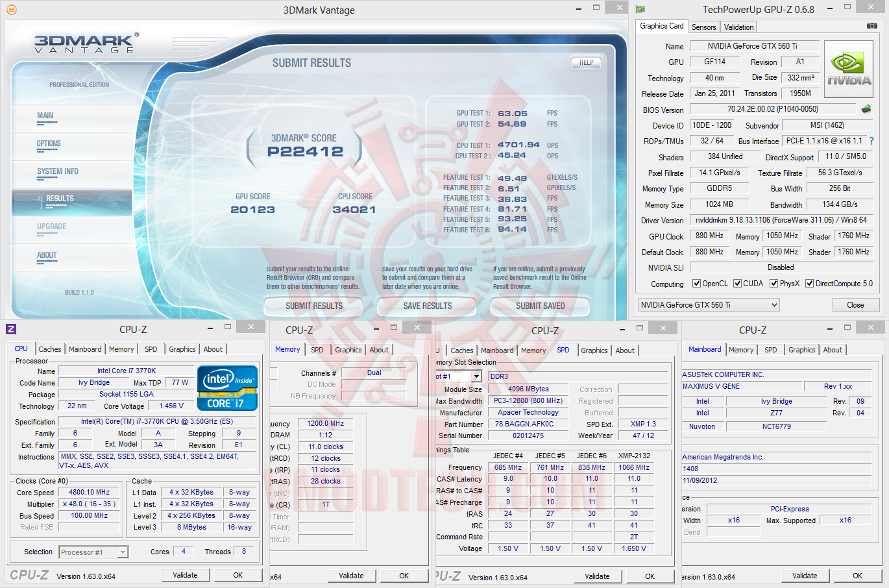Viewport: 889px width, 588px height.
Task: Click the x 48.0 multiplier field
Action: point(90,504)
